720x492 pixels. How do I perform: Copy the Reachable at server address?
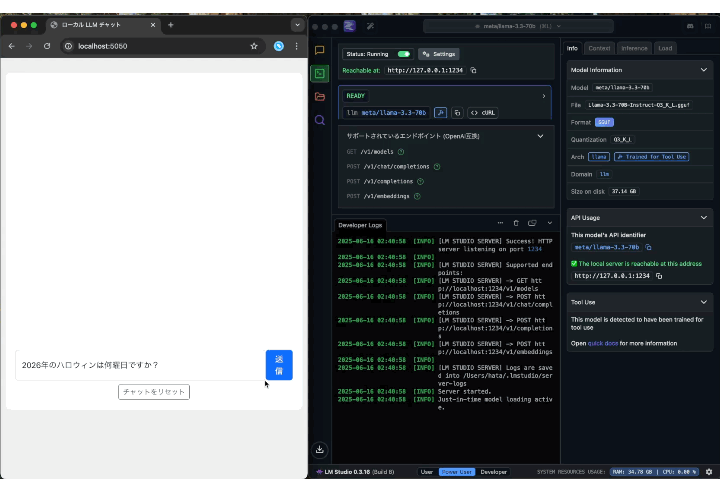473,70
